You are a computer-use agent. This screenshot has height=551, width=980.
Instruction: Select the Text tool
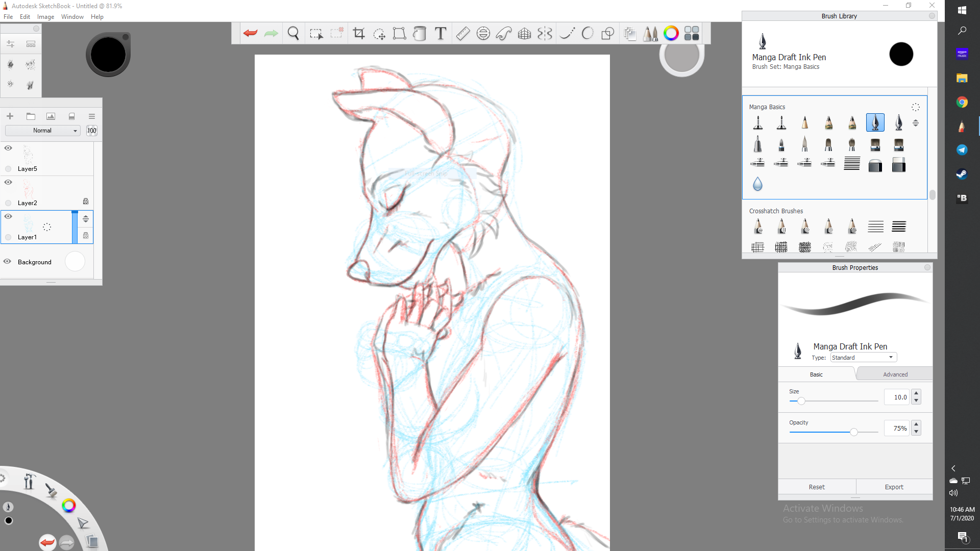[440, 34]
